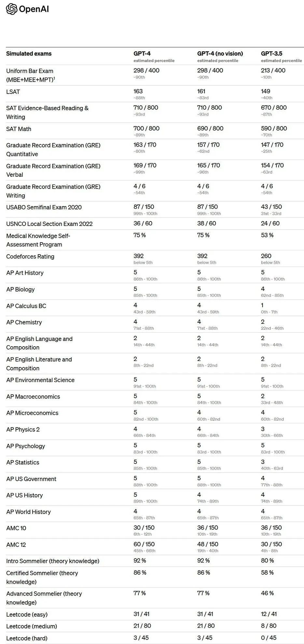Click the GPT-4 (no vision) column header
Screen dimensions: 304x644
pos(220,54)
